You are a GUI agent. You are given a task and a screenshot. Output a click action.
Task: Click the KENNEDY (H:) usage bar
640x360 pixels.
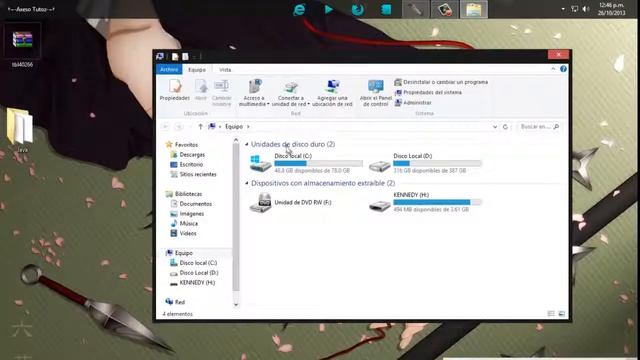click(437, 202)
